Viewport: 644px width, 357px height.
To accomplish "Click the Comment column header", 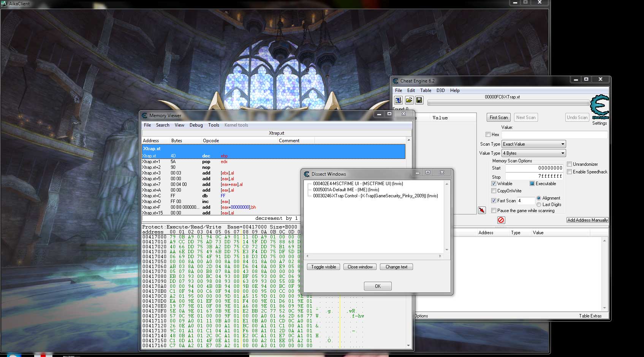I will pyautogui.click(x=296, y=141).
